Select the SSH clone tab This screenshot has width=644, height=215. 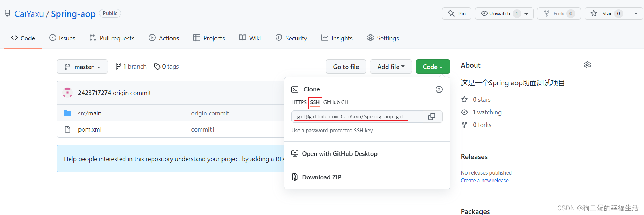(315, 102)
